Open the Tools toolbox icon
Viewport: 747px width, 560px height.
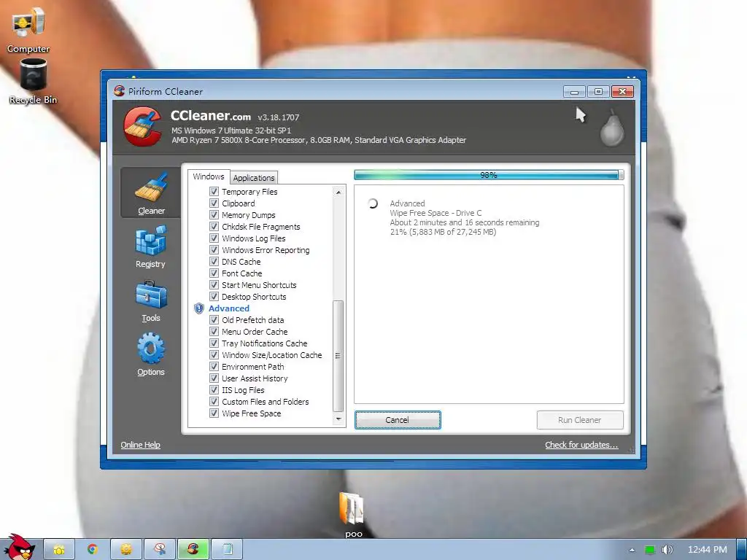coord(151,295)
